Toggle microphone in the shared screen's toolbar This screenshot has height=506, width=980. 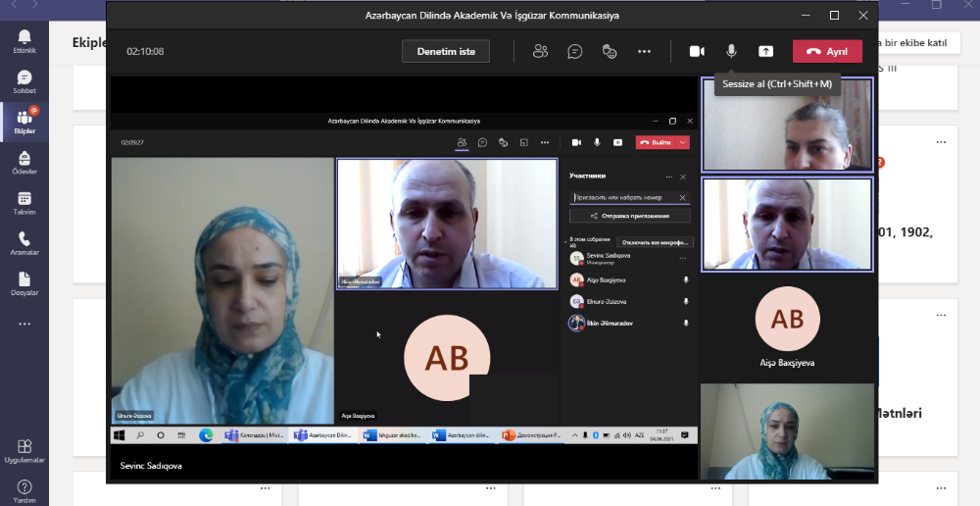pyautogui.click(x=597, y=142)
